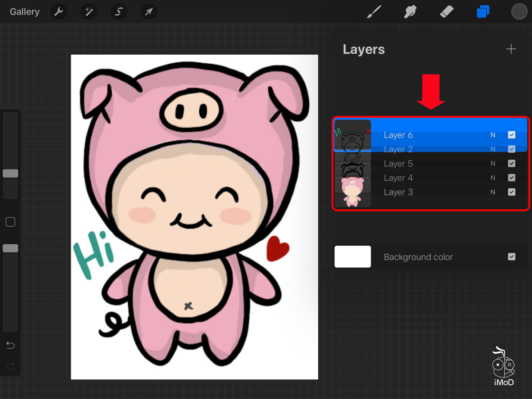This screenshot has height=399, width=532.
Task: Open the active color circle
Action: 519,12
